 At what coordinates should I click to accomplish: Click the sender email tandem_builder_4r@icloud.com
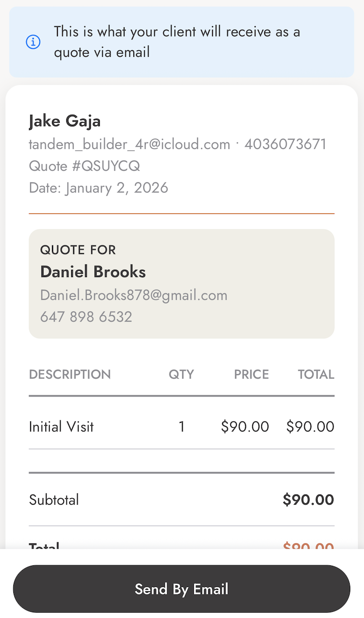pyautogui.click(x=129, y=144)
